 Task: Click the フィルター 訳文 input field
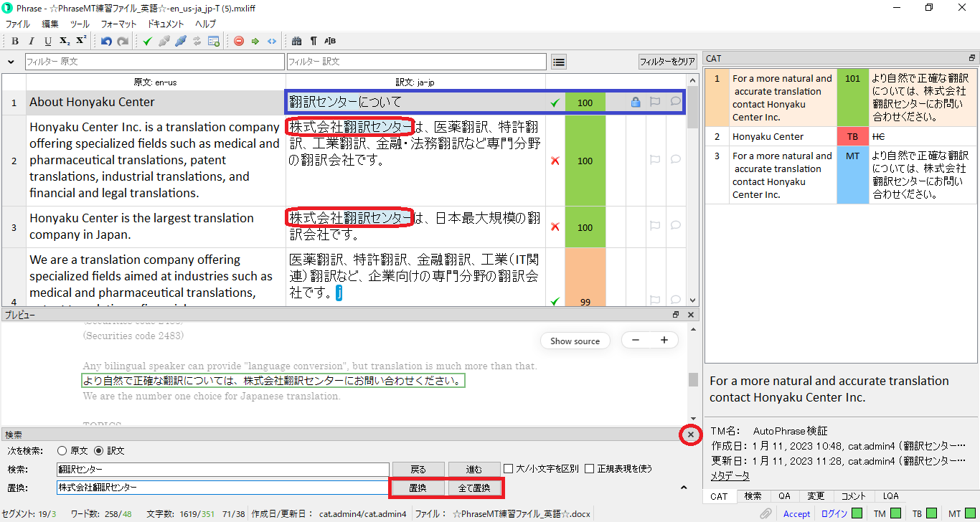coord(416,62)
